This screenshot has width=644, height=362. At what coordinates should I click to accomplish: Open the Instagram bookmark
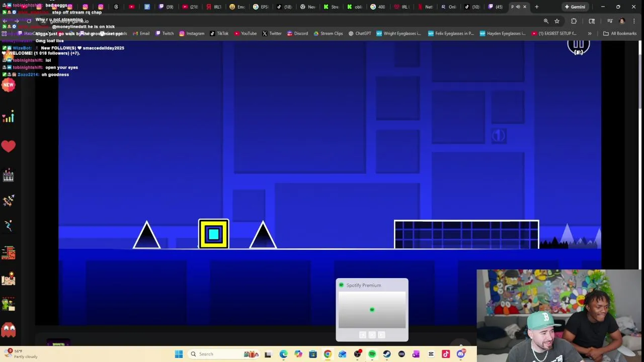click(192, 34)
